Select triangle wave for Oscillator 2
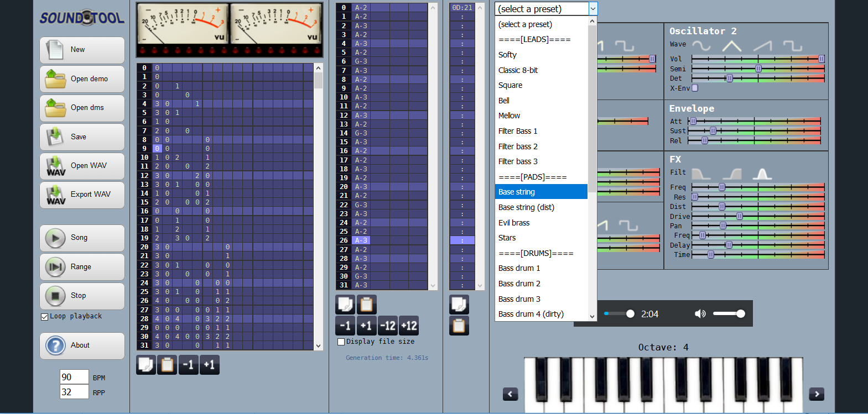The width and height of the screenshot is (868, 414). coord(731,45)
